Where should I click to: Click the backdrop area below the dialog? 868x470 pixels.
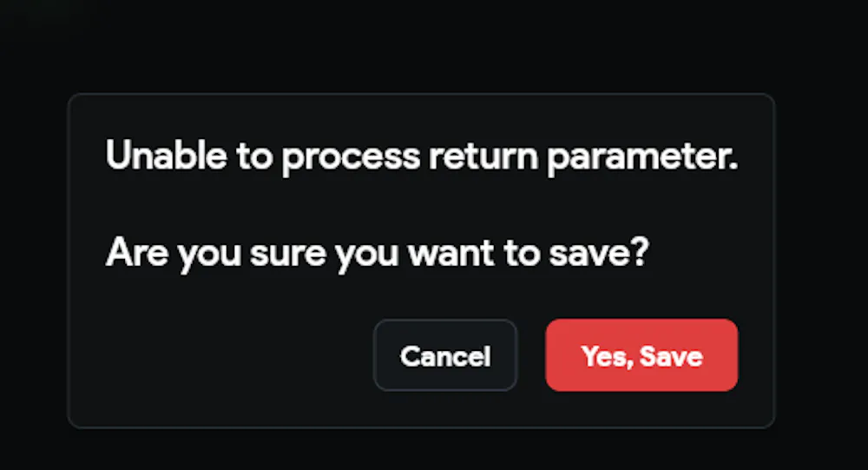[x=434, y=450]
